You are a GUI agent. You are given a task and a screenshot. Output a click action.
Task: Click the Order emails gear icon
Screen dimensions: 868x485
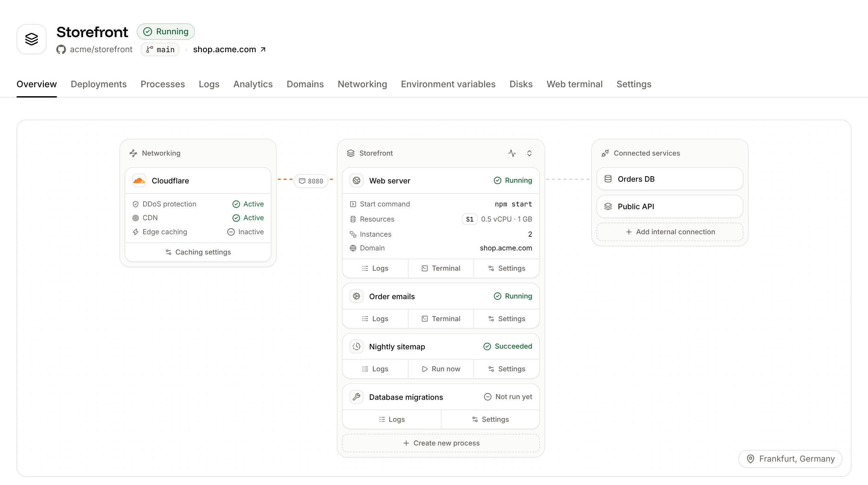tap(357, 296)
